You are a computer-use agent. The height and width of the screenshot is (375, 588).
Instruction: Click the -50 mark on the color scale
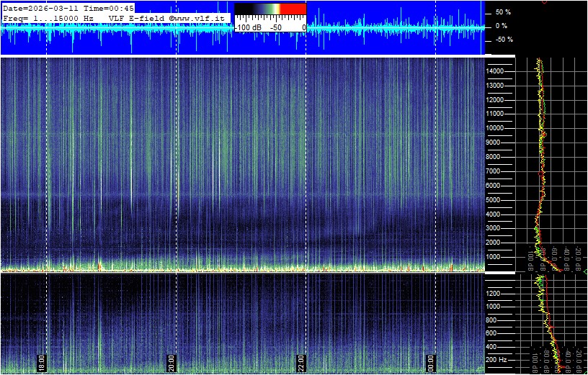[275, 27]
